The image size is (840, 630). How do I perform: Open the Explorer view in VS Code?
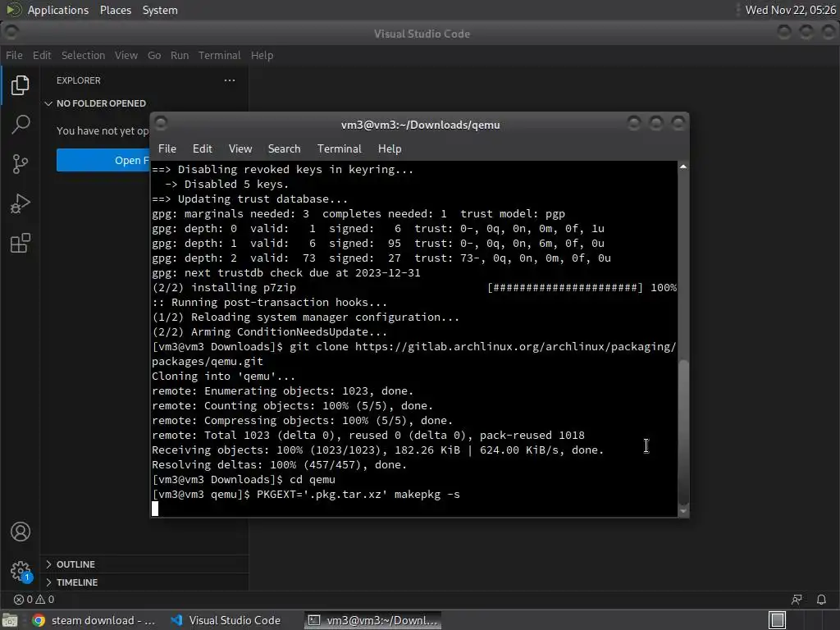click(20, 84)
